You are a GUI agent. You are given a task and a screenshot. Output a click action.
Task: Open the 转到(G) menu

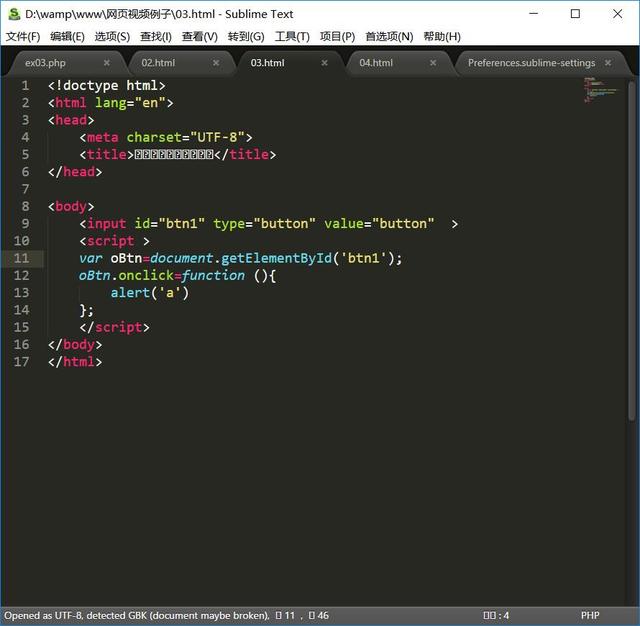point(246,37)
